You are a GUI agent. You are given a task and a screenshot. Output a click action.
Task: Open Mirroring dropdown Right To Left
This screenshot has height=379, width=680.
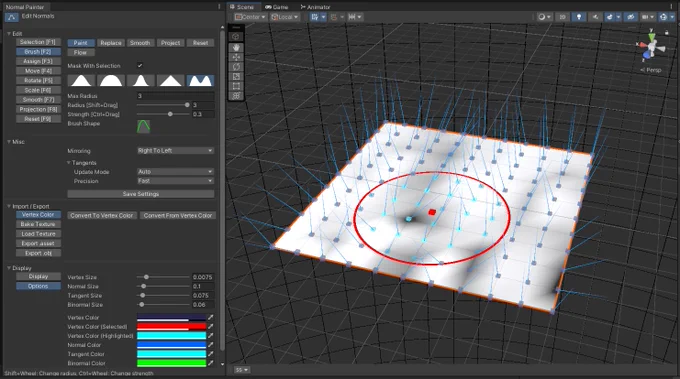[175, 150]
